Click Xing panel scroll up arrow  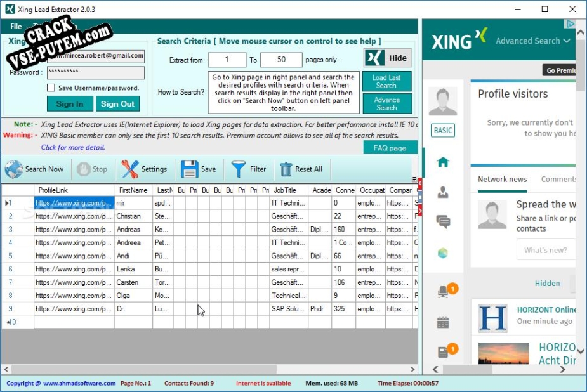[580, 32]
